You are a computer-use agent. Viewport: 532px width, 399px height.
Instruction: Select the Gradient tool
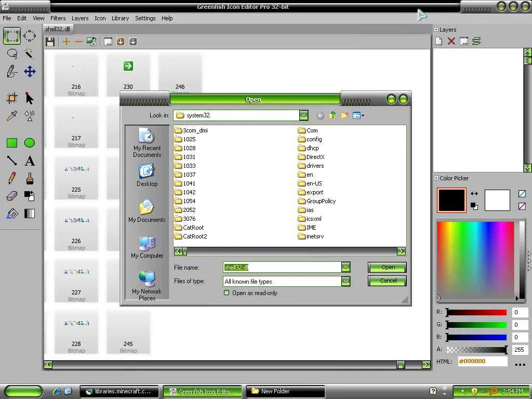point(30,214)
